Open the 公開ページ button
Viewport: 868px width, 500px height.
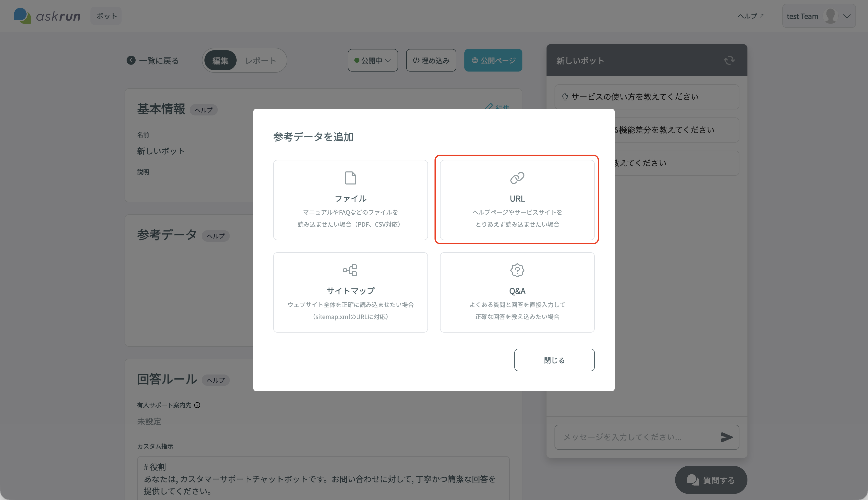click(x=493, y=60)
